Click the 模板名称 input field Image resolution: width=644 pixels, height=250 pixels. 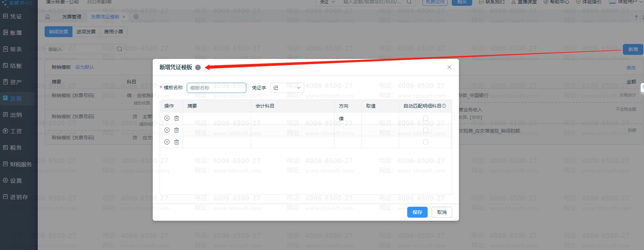tap(216, 88)
